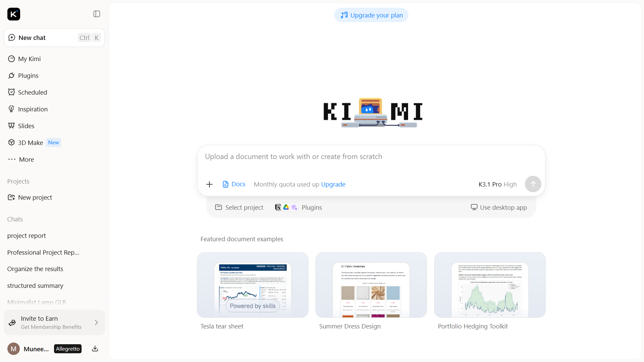Open the Portfolio Hedging Toolkit example
644x362 pixels.
tap(490, 285)
